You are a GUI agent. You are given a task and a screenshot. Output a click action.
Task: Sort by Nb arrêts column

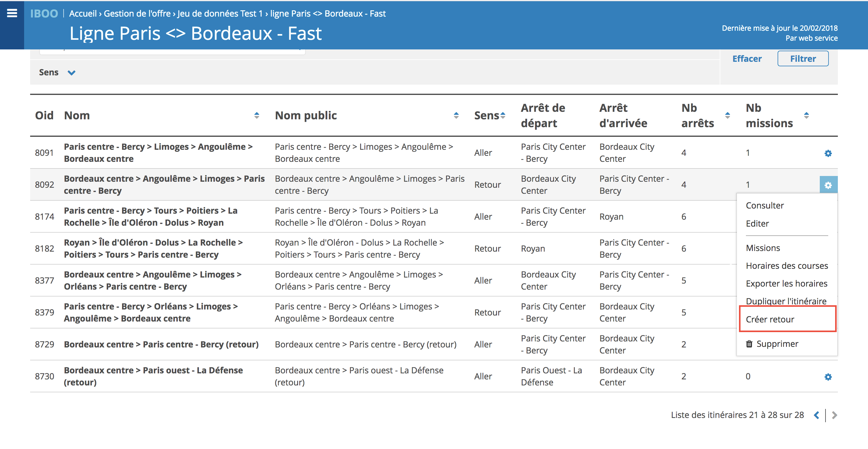click(x=727, y=115)
